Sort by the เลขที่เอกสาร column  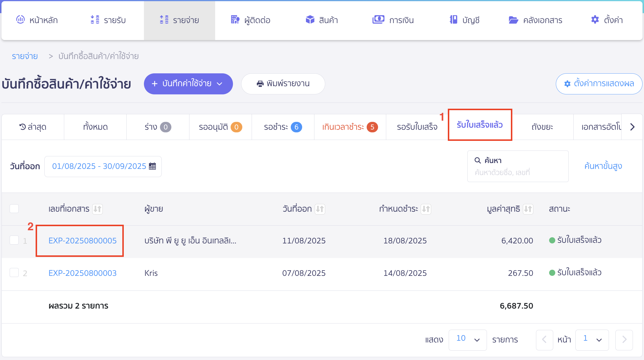coord(98,209)
